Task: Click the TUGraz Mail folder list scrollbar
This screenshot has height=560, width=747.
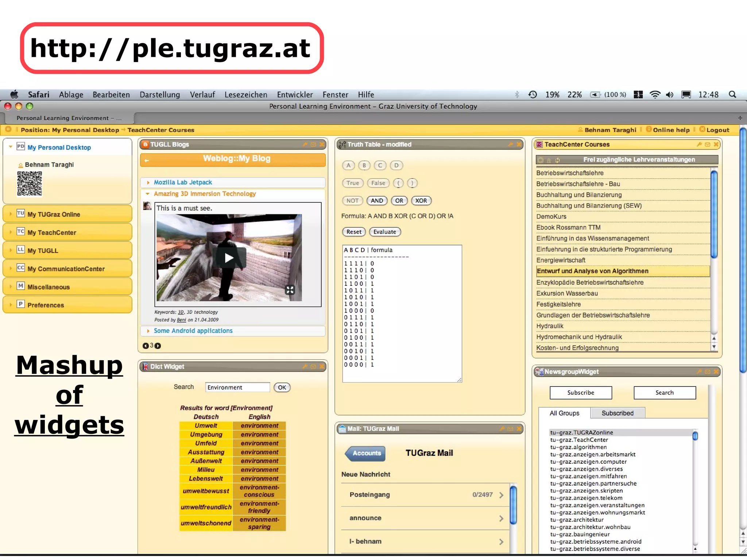Action: pos(513,505)
